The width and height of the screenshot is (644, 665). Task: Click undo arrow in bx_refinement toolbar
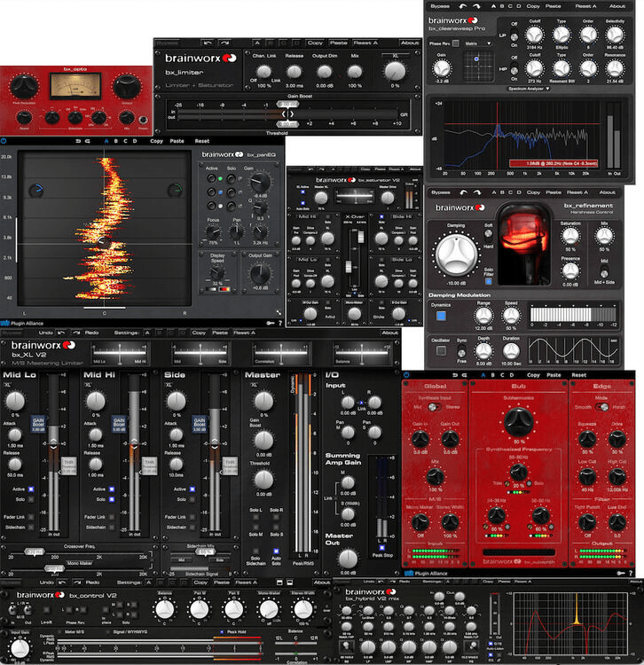464,192
